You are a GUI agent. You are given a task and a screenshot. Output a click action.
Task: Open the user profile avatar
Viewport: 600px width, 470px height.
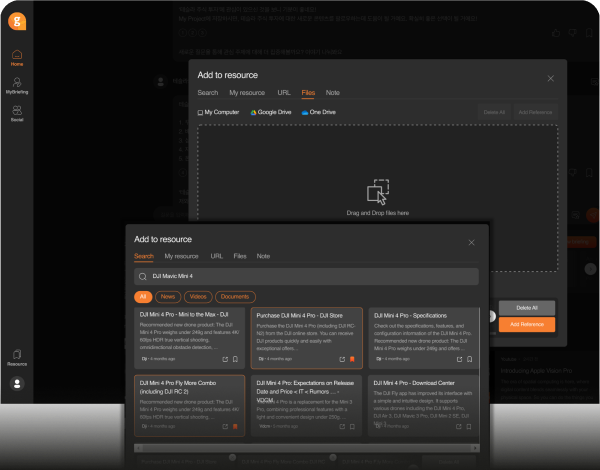coord(17,384)
